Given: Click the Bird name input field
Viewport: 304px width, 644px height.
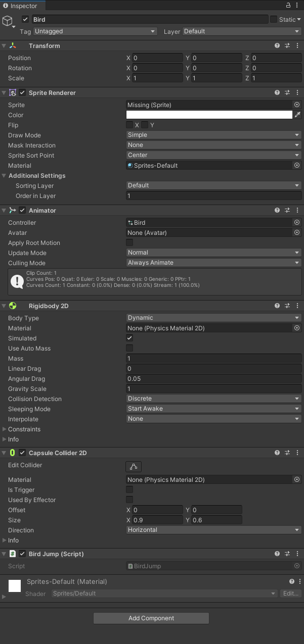Looking at the screenshot, I should (x=150, y=19).
